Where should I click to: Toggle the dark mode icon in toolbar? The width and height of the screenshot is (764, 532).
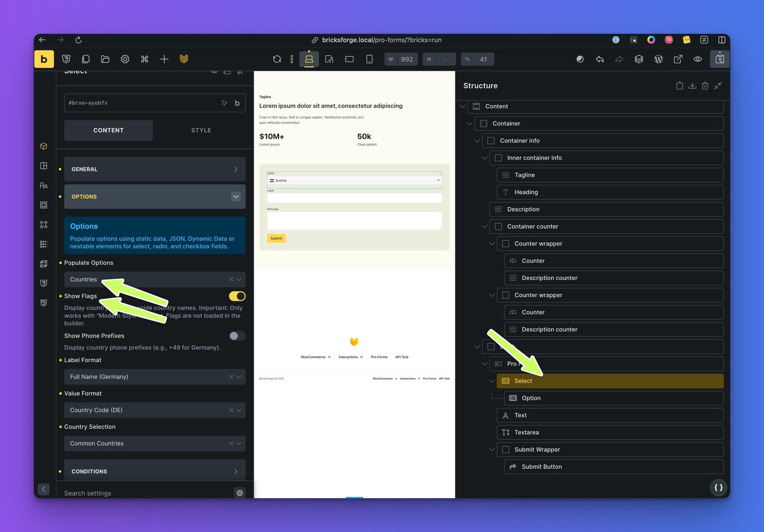click(580, 59)
